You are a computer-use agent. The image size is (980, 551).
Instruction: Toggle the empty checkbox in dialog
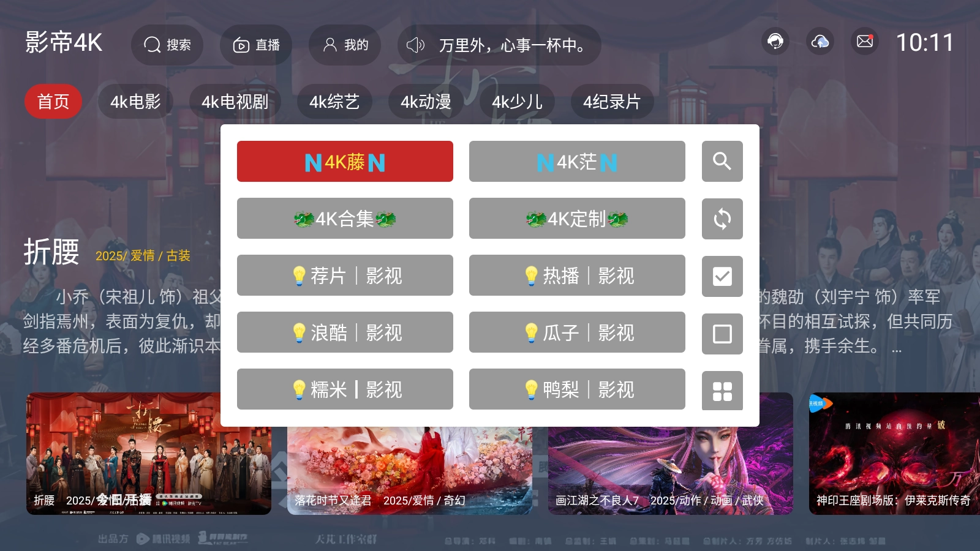pyautogui.click(x=722, y=334)
